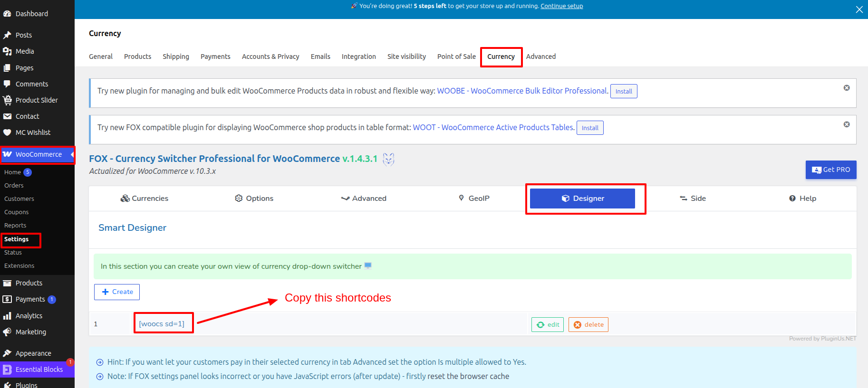Delete the woocs sd=1 designer entry

tap(588, 325)
